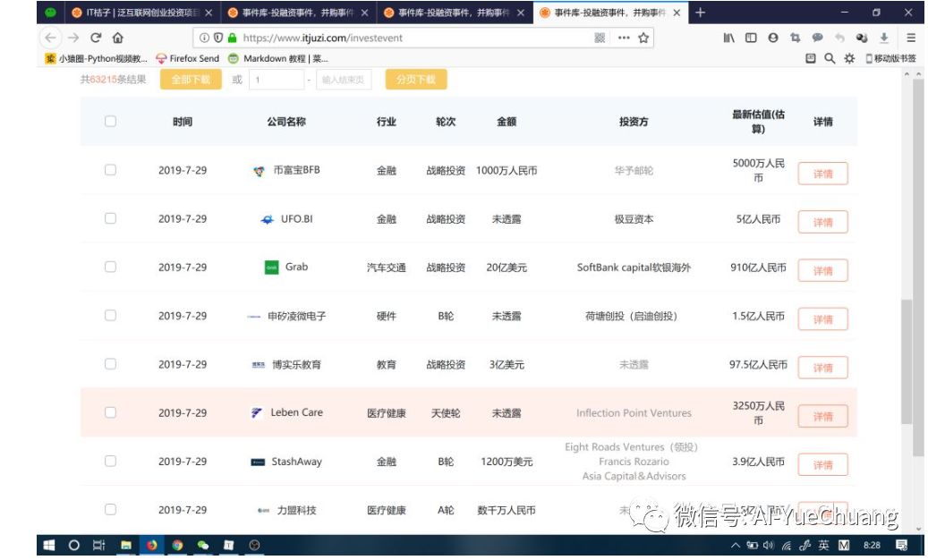Open the Eight Roads Ventures investor link
928x560 pixels.
pos(632,447)
